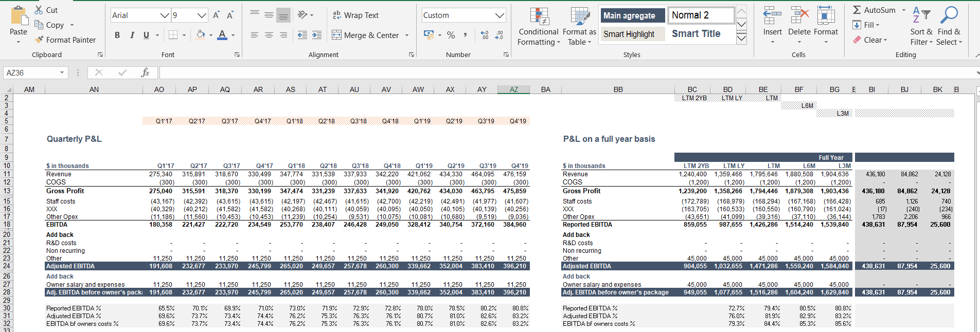Set bottom vertical alignment

(283, 15)
